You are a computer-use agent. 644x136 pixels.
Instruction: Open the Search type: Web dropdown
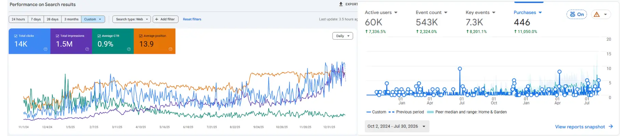click(x=132, y=19)
